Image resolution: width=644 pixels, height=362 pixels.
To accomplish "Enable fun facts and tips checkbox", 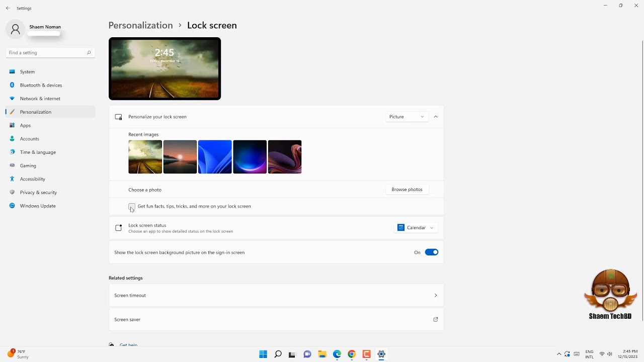I will 132,206.
